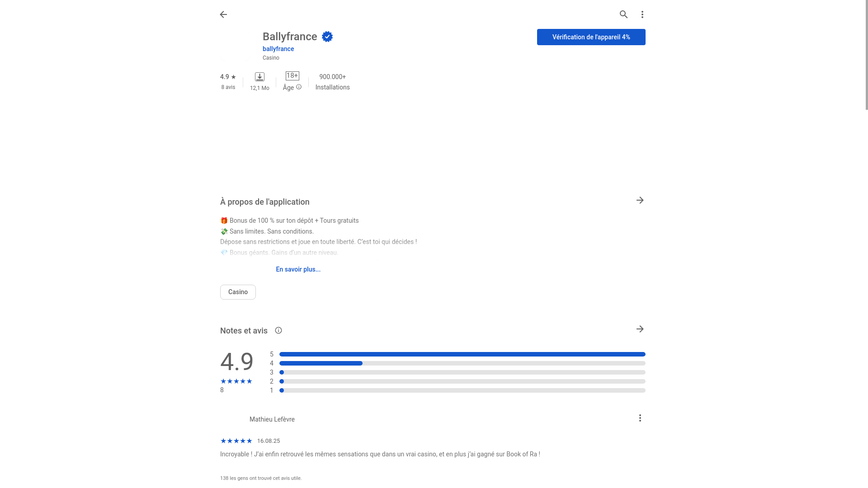Click the Installations label under 900.000+
The width and height of the screenshot is (868, 488).
coord(332,87)
